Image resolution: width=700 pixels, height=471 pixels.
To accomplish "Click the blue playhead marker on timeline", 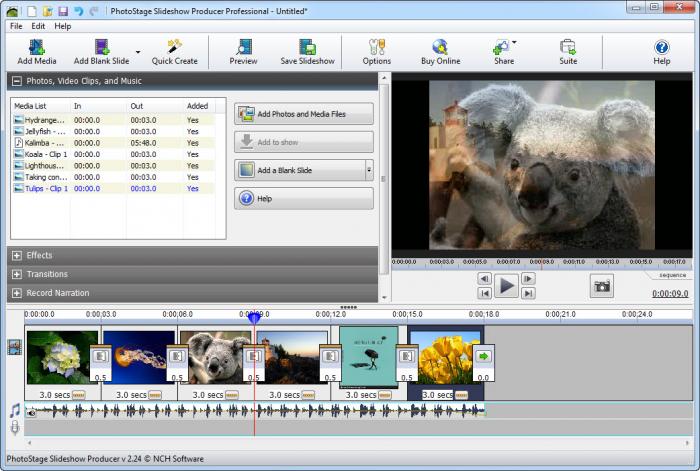I will (x=254, y=318).
